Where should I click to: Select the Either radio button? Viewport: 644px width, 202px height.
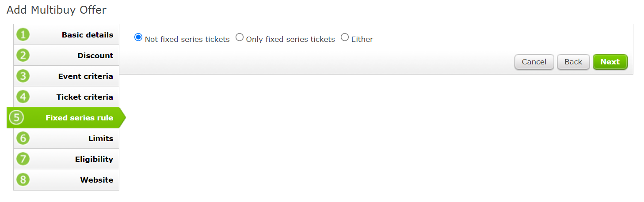345,37
